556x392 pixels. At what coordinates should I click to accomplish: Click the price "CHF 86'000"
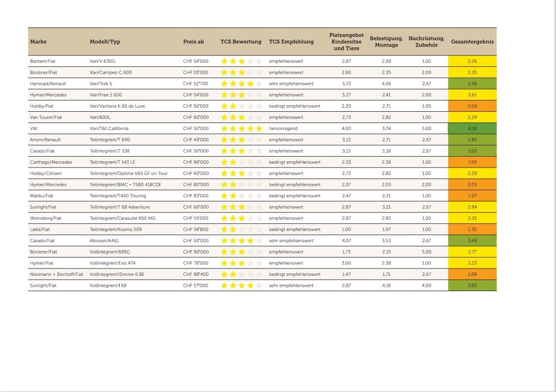196,162
